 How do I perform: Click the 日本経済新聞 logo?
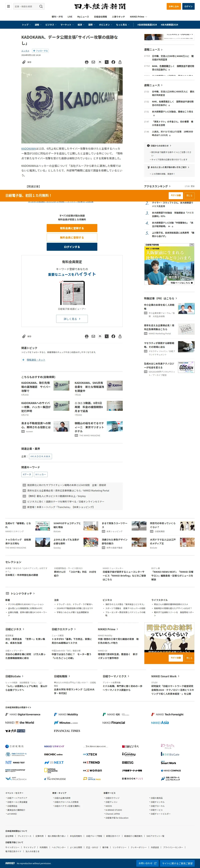pyautogui.click(x=100, y=6)
